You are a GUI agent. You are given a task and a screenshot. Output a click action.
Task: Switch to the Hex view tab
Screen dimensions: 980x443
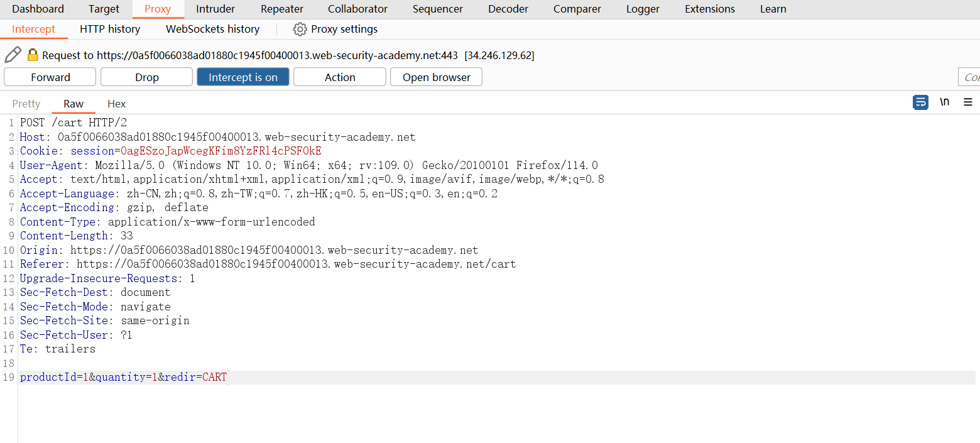click(x=116, y=104)
